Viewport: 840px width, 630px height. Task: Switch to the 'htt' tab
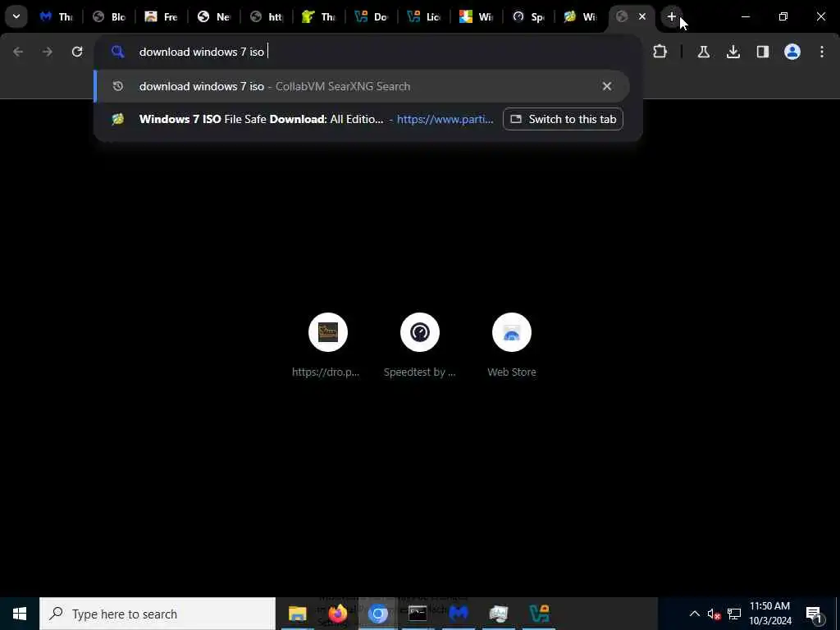[x=267, y=17]
